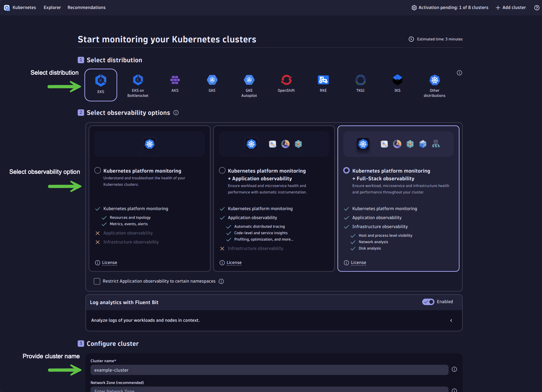Click the Cluster name input field
Image resolution: width=542 pixels, height=392 pixels.
pos(269,370)
